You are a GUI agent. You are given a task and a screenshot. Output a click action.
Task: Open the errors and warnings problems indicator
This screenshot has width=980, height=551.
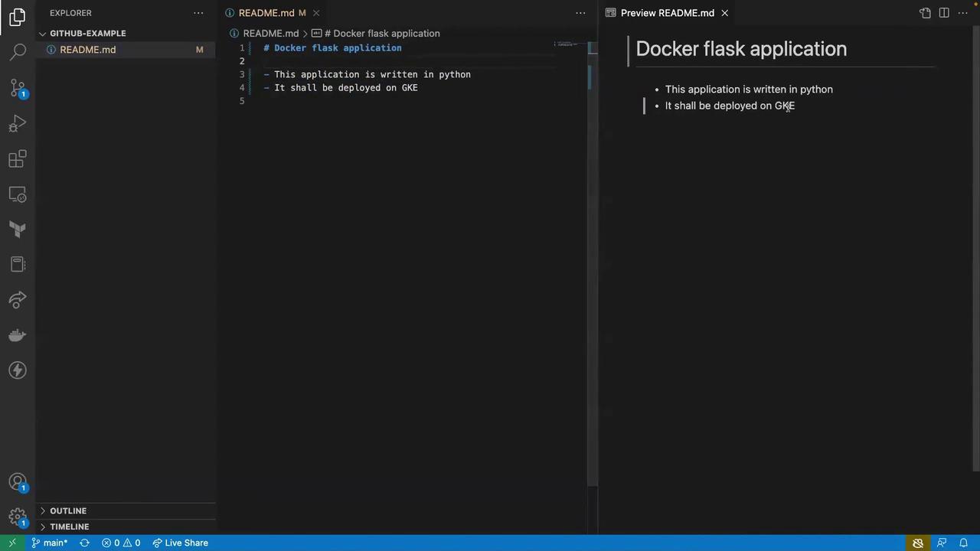tap(121, 543)
